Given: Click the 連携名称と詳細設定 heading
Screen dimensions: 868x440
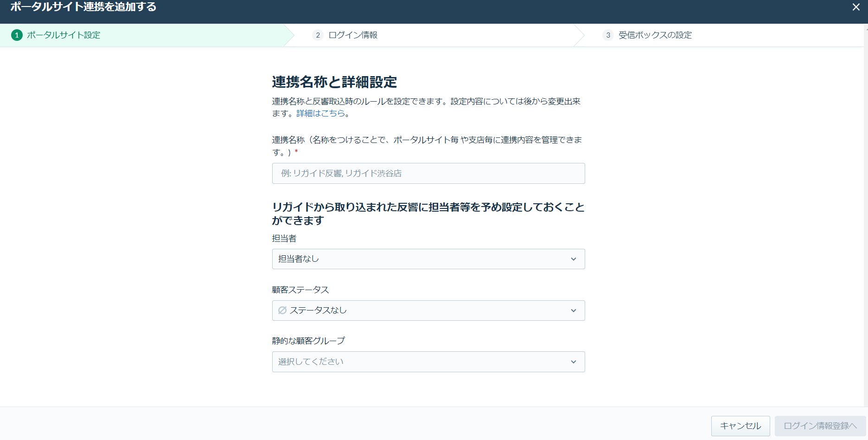Looking at the screenshot, I should pos(334,82).
